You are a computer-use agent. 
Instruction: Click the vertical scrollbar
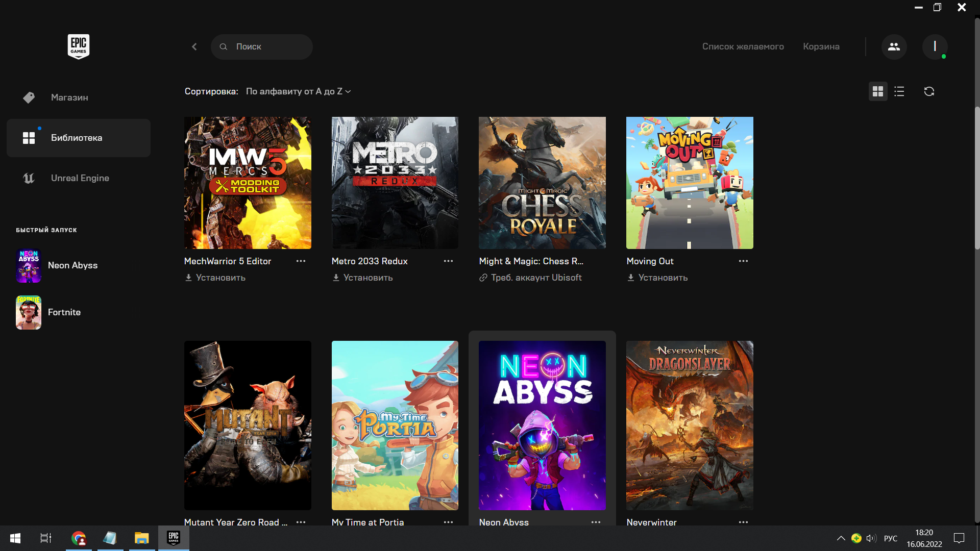tap(977, 179)
